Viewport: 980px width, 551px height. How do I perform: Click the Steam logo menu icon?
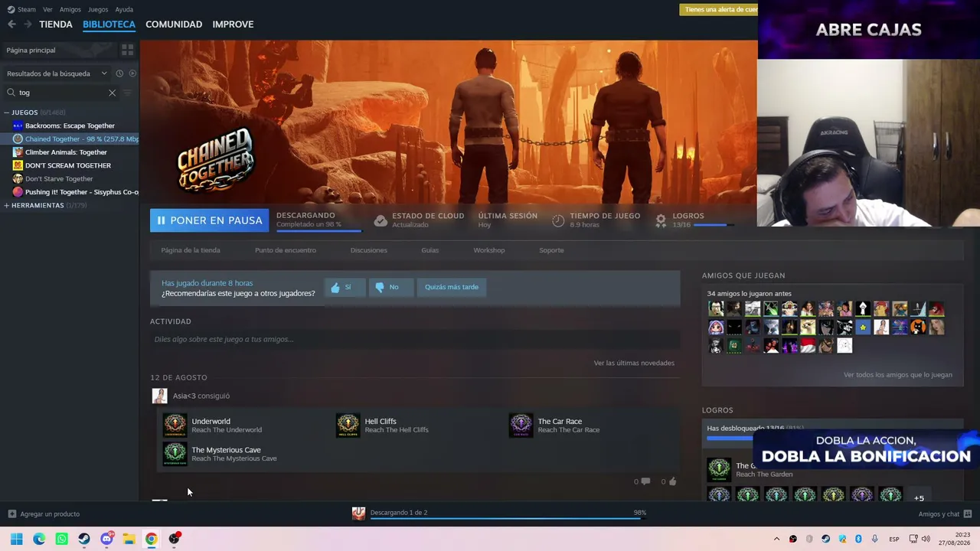tap(11, 9)
